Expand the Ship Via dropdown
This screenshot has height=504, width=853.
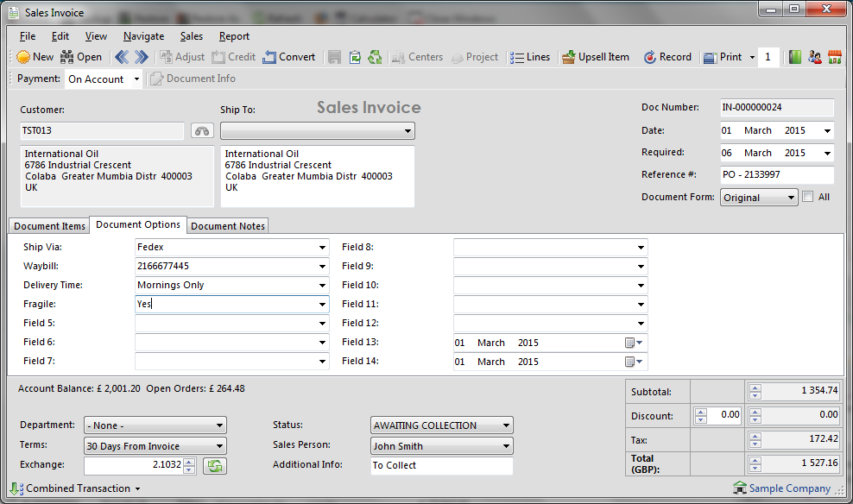pos(322,247)
